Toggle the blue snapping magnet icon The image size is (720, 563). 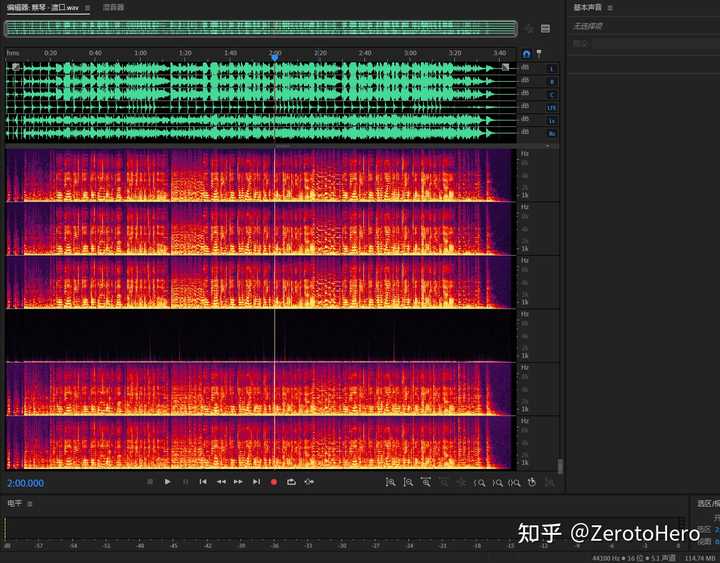click(x=526, y=54)
